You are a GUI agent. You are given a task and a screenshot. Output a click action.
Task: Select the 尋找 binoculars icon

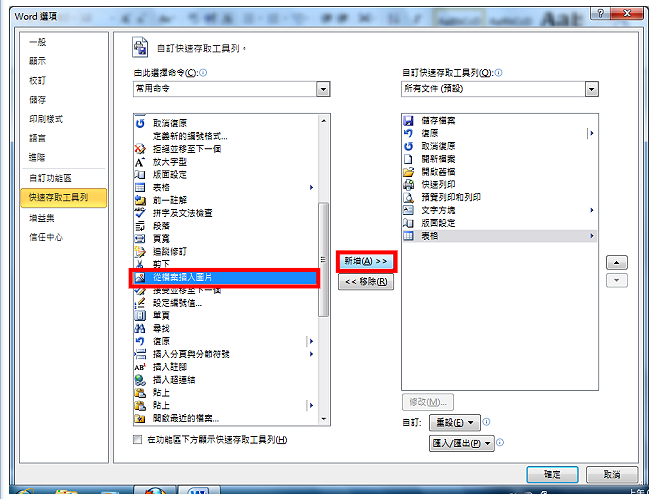coord(140,328)
